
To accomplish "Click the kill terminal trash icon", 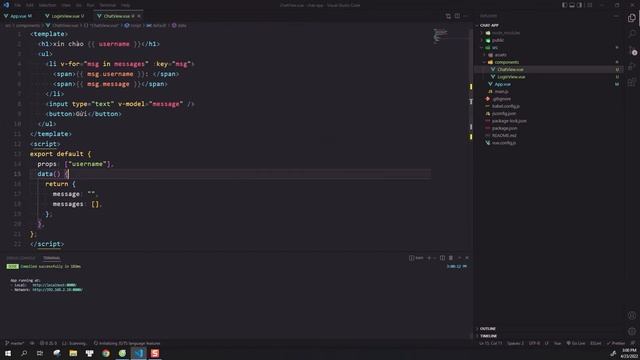I will 451,258.
